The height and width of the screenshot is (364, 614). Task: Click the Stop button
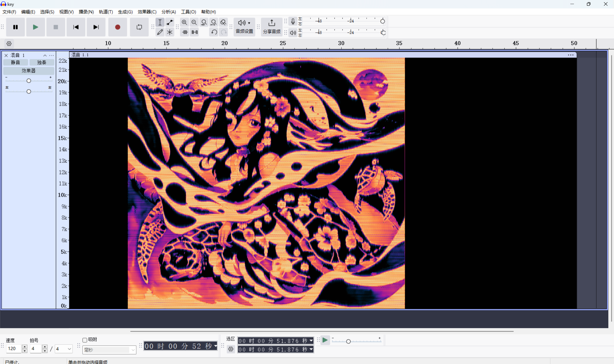click(x=56, y=27)
